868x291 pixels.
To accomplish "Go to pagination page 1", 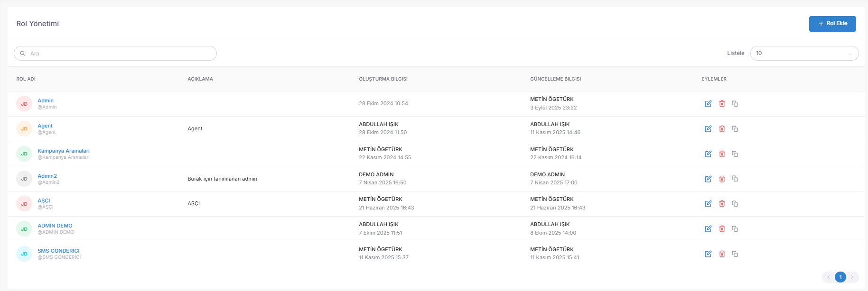I will pos(840,277).
